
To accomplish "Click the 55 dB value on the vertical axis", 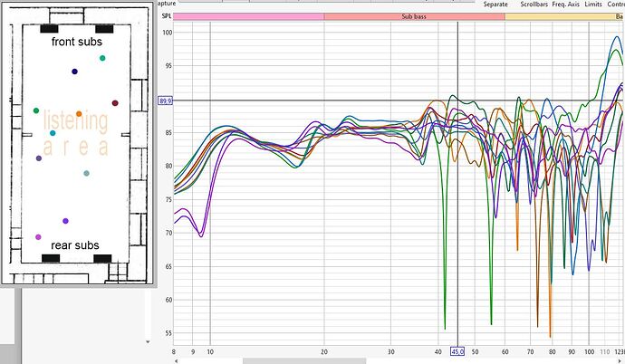I will pyautogui.click(x=168, y=333).
